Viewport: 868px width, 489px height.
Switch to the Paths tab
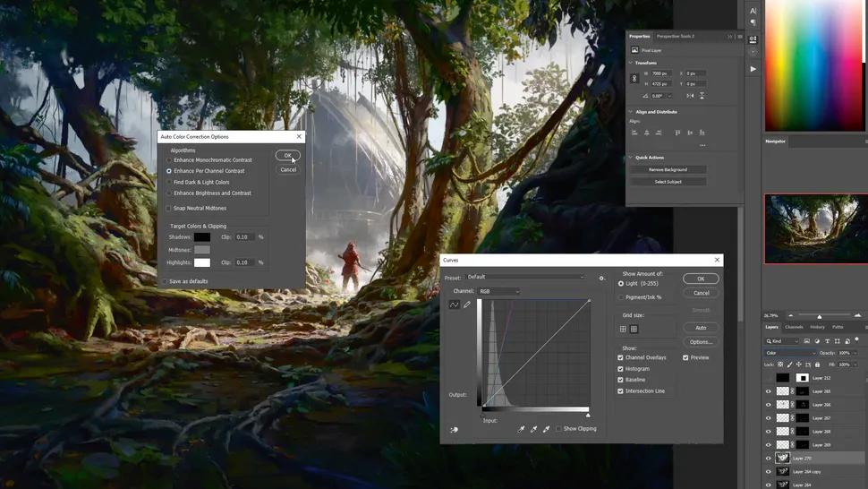click(x=838, y=327)
